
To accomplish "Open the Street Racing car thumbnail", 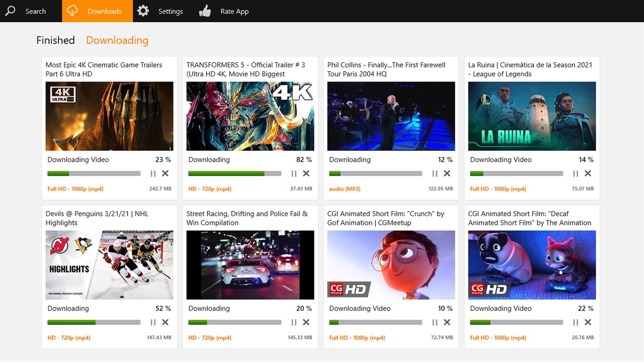I will [x=250, y=265].
